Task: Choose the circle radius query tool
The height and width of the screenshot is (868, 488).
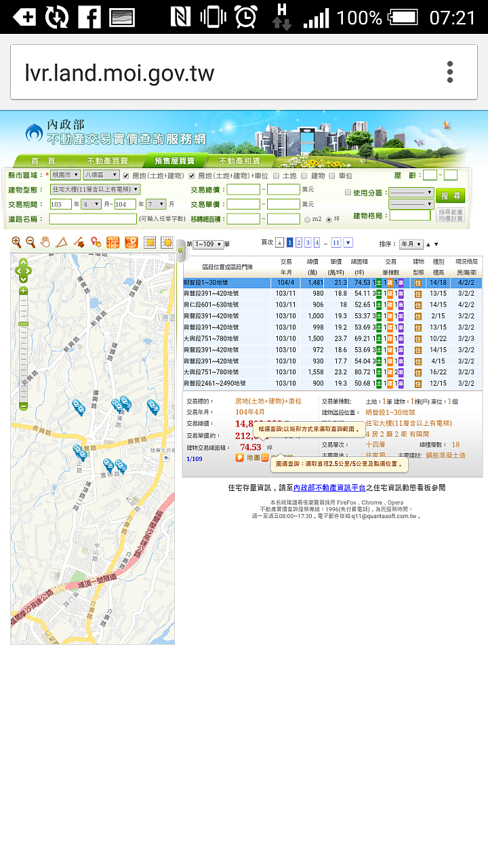Action: tap(167, 242)
